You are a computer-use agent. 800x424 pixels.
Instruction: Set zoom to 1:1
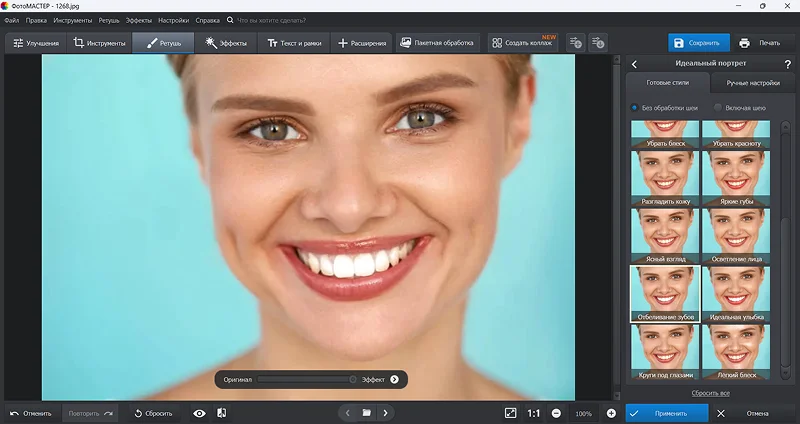point(534,413)
